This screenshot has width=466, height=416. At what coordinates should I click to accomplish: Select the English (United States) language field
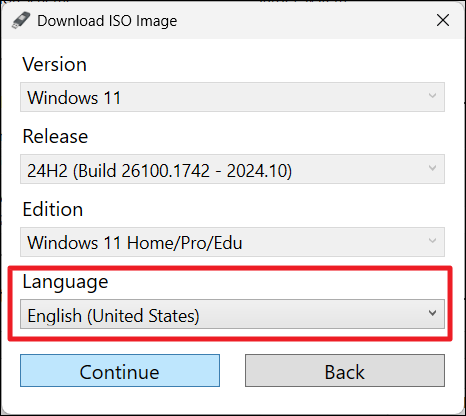coord(232,314)
